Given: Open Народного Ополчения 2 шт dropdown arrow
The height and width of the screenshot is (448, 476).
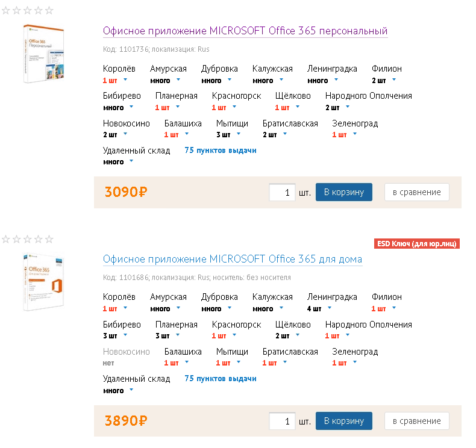Looking at the screenshot, I should 347,107.
